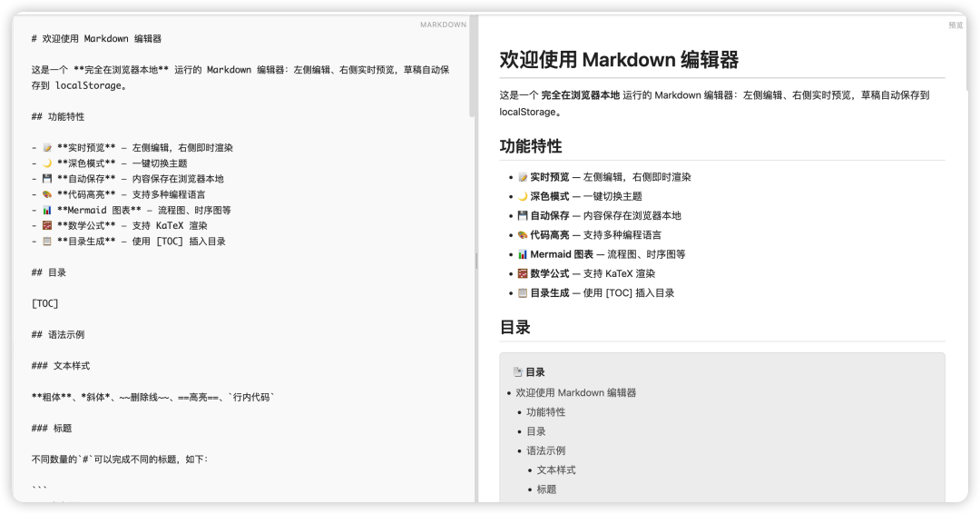Image resolution: width=980 pixels, height=514 pixels.
Task: Click the editor pane vertical scrollbar thumb
Action: click(x=472, y=67)
